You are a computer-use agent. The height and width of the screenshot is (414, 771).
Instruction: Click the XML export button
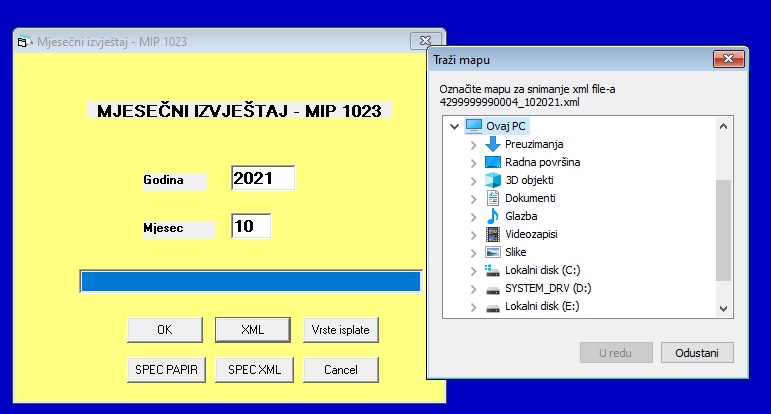click(252, 329)
